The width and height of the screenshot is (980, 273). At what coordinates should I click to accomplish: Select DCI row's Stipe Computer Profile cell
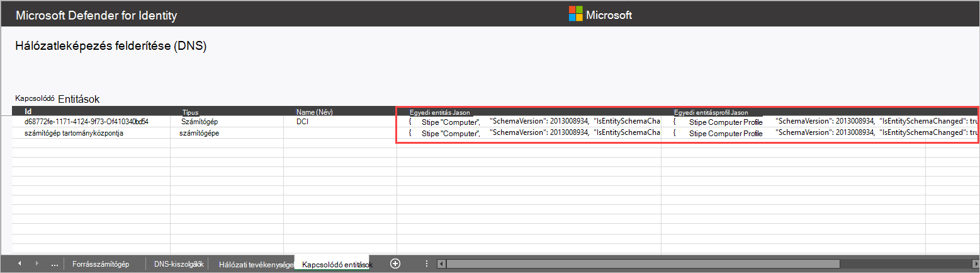pyautogui.click(x=793, y=122)
